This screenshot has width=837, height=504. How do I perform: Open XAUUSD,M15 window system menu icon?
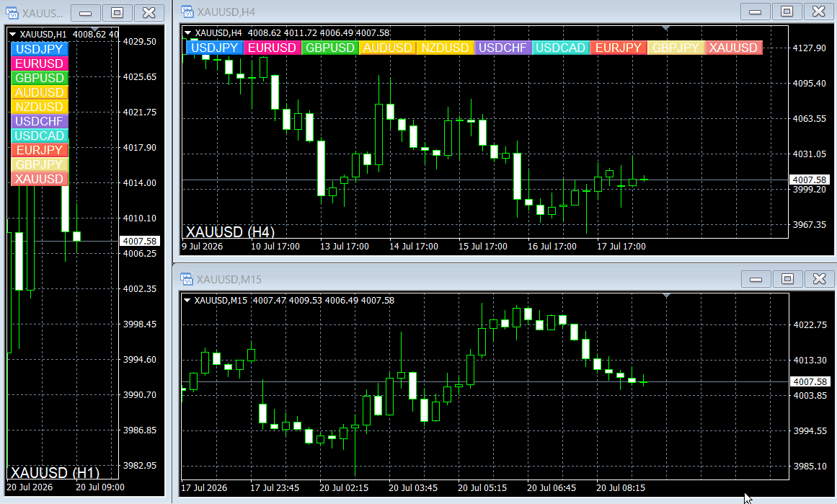(186, 279)
